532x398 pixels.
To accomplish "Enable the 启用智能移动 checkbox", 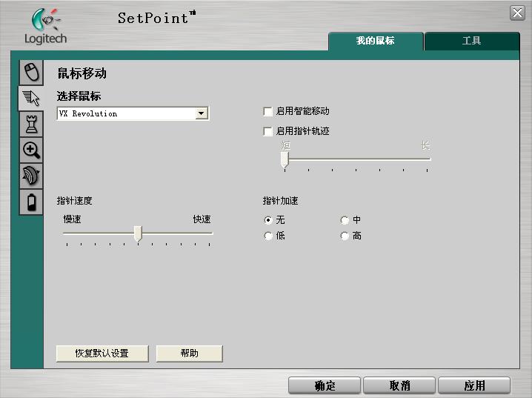I will pos(268,111).
